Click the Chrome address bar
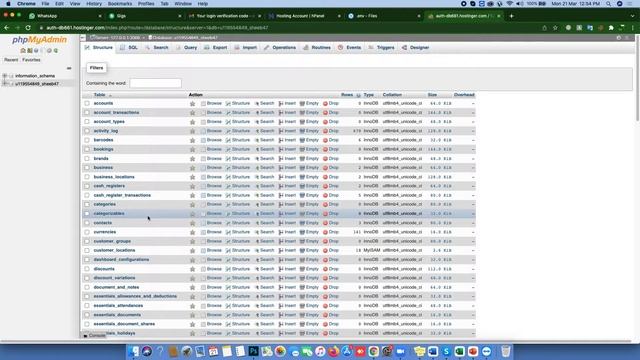 286,28
